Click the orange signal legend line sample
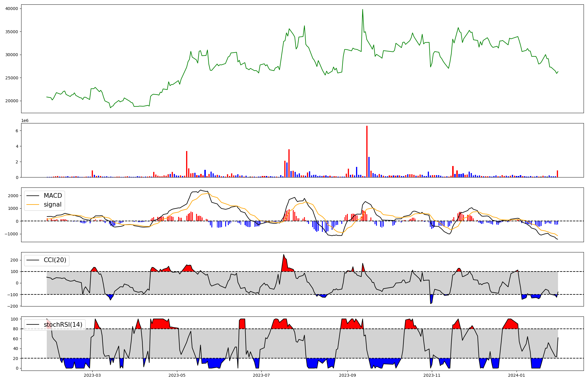Screen dimensions: 588x382 click(x=33, y=205)
